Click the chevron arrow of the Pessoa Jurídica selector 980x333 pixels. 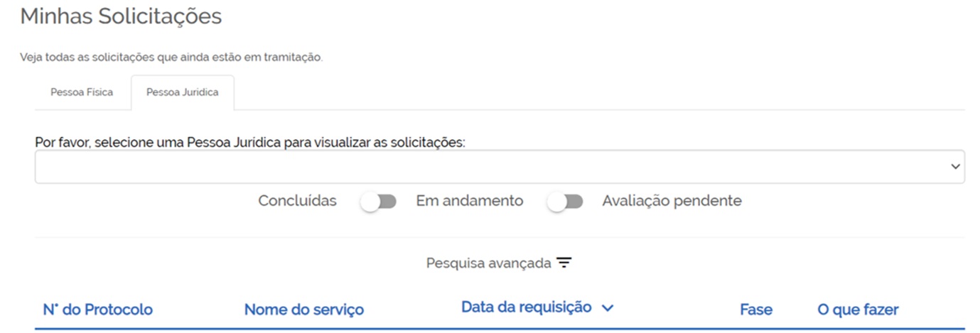(x=954, y=166)
